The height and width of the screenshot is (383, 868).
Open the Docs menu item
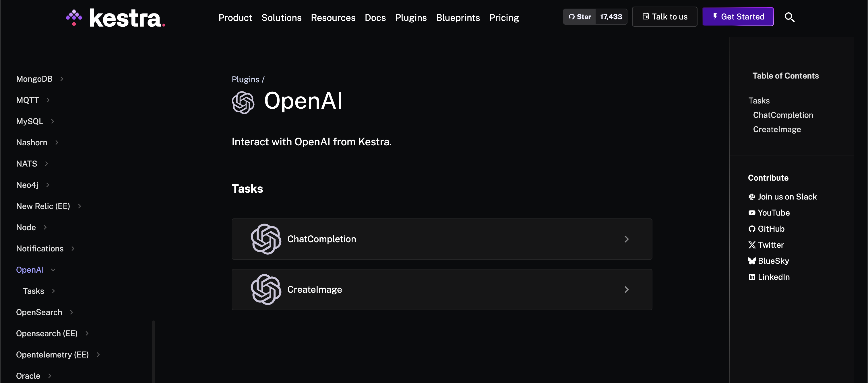point(375,17)
